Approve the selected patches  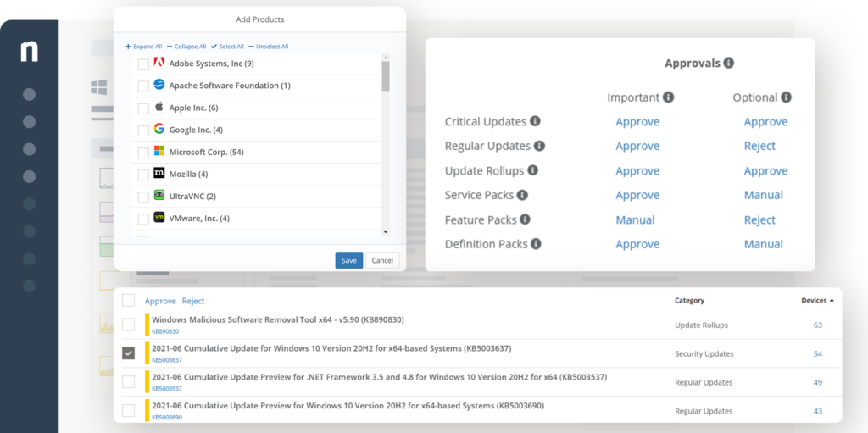pos(160,301)
